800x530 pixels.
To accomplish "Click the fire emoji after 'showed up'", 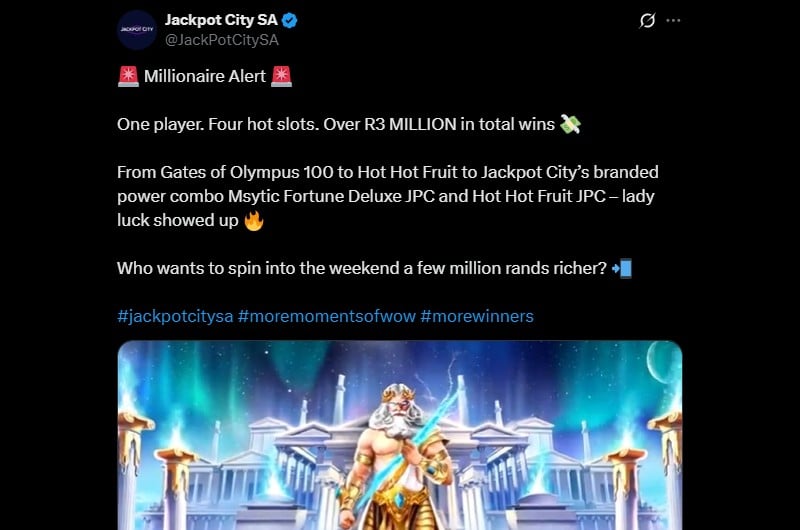I will click(x=254, y=220).
